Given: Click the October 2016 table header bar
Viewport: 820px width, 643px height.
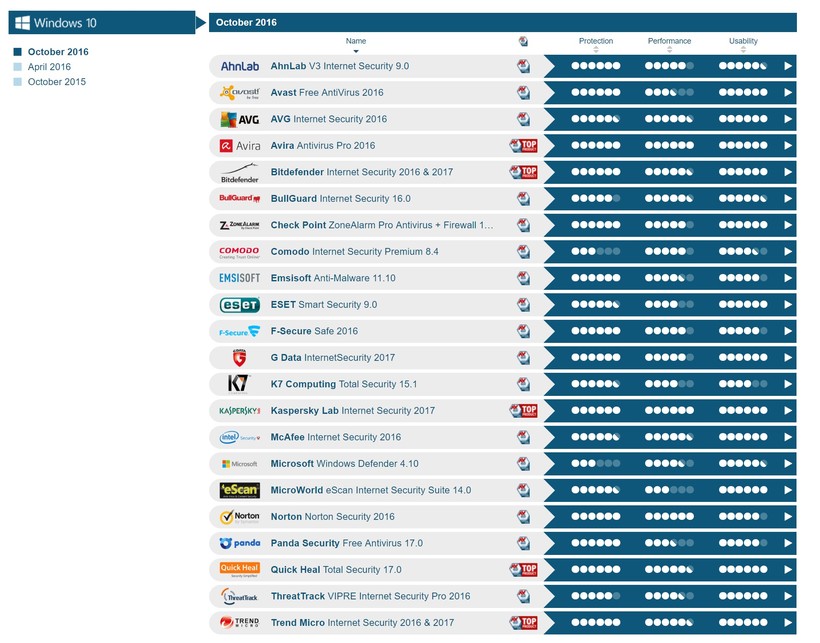Looking at the screenshot, I should (x=503, y=22).
